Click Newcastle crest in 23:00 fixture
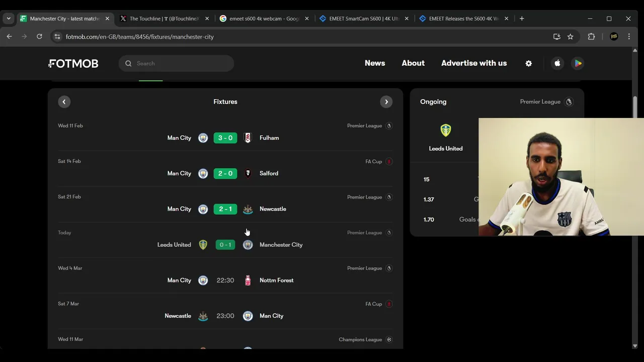 coord(203,316)
